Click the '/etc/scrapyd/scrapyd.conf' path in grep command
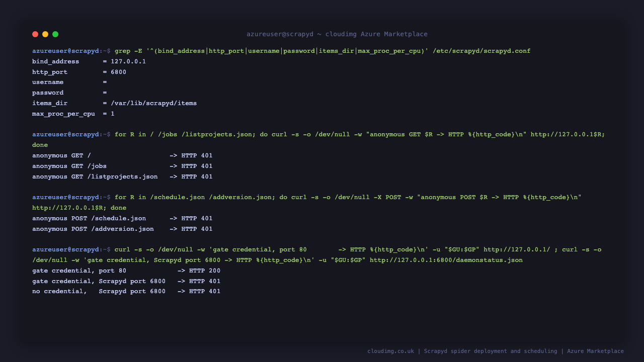 tap(481, 51)
